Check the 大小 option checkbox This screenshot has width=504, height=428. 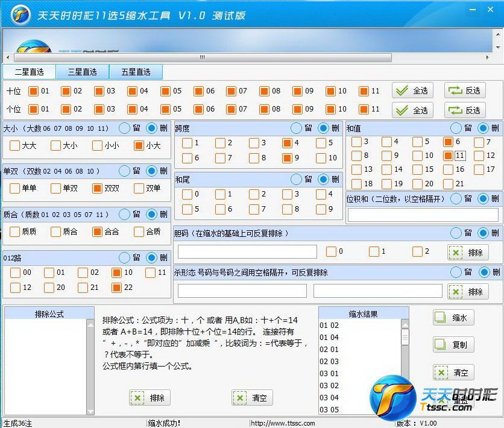point(55,145)
